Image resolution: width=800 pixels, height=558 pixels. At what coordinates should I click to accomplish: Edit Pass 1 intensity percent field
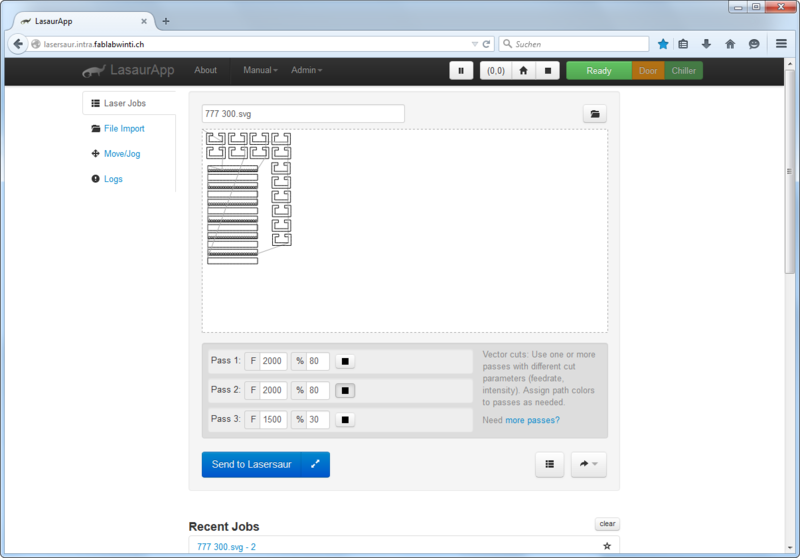click(x=317, y=361)
